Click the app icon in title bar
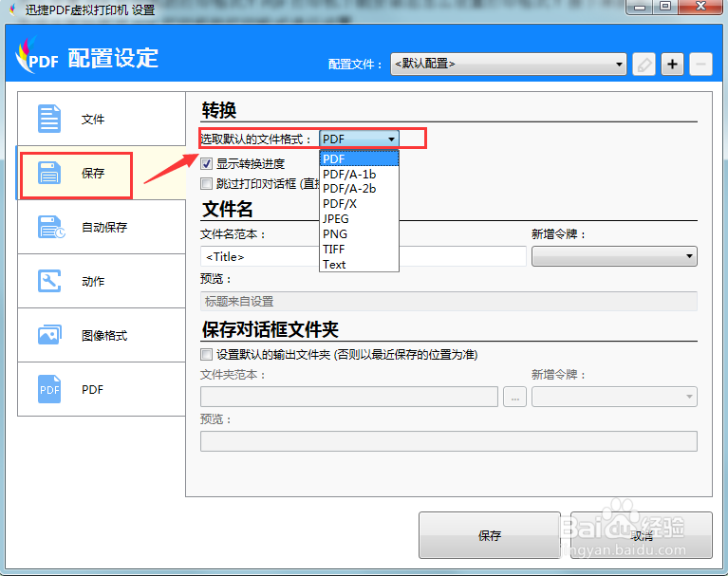This screenshot has width=728, height=576. coord(12,9)
